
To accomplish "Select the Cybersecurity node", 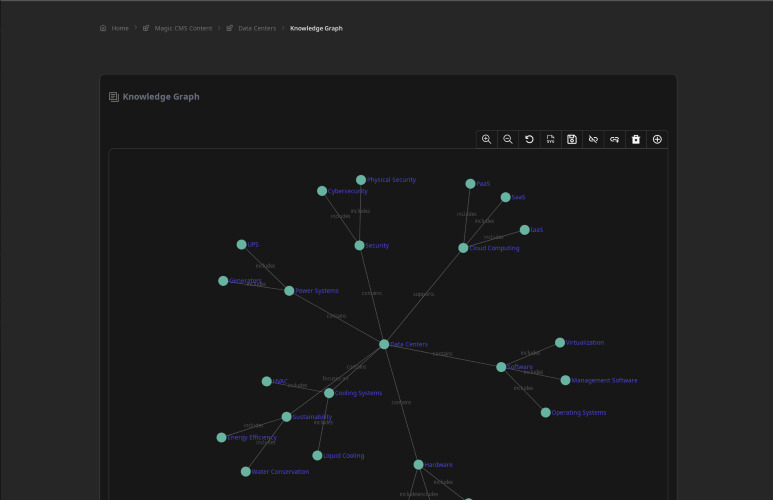I will (322, 191).
